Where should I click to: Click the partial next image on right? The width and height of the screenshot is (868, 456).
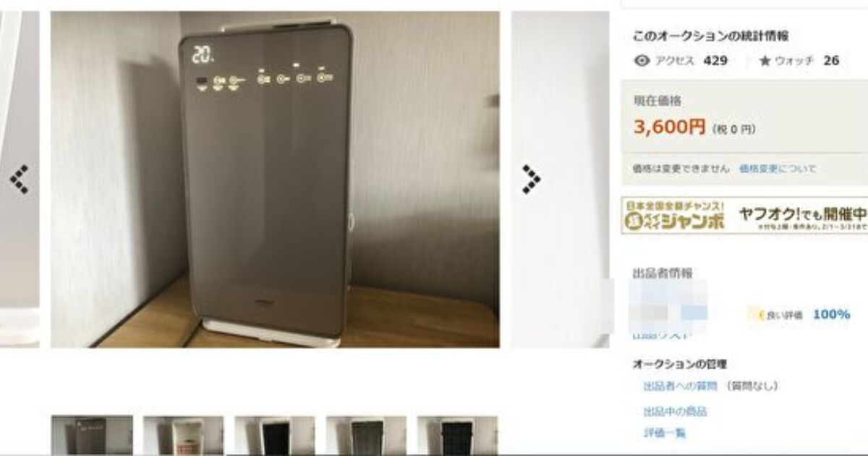(560, 180)
